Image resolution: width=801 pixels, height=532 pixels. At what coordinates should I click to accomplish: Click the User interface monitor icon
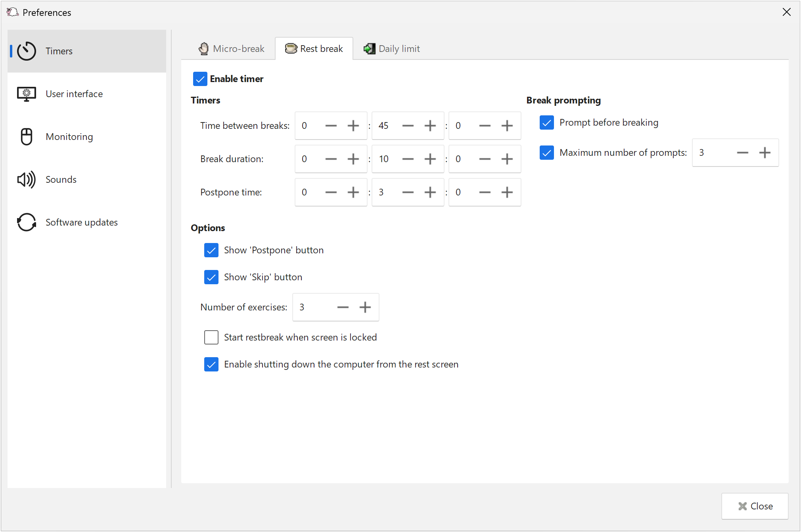click(x=27, y=94)
